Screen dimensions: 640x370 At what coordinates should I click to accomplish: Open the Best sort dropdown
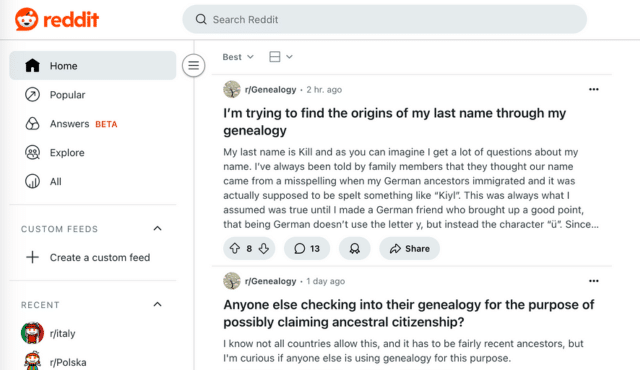pyautogui.click(x=238, y=57)
